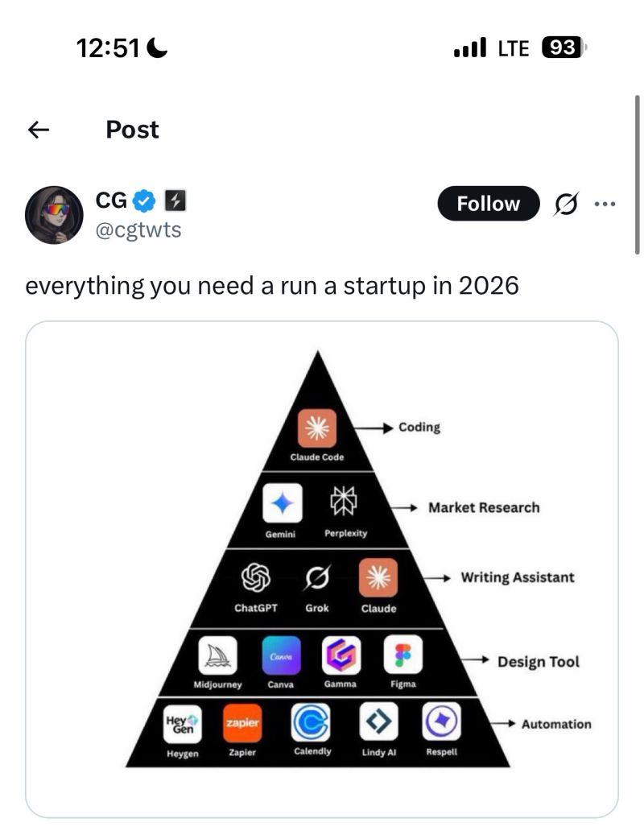644x839 pixels.
Task: Click the Claude Code logo in pyramid
Action: [x=317, y=428]
